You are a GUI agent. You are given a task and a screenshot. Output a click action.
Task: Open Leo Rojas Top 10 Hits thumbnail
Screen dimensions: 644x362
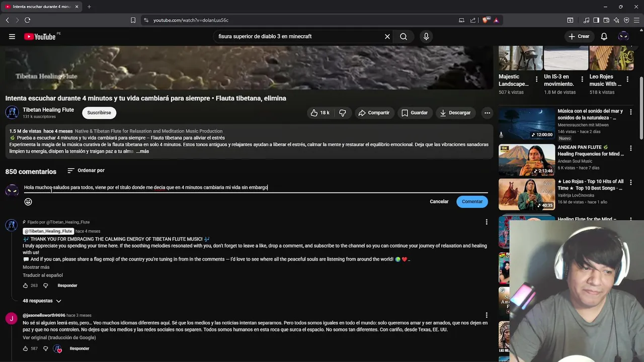[527, 195]
